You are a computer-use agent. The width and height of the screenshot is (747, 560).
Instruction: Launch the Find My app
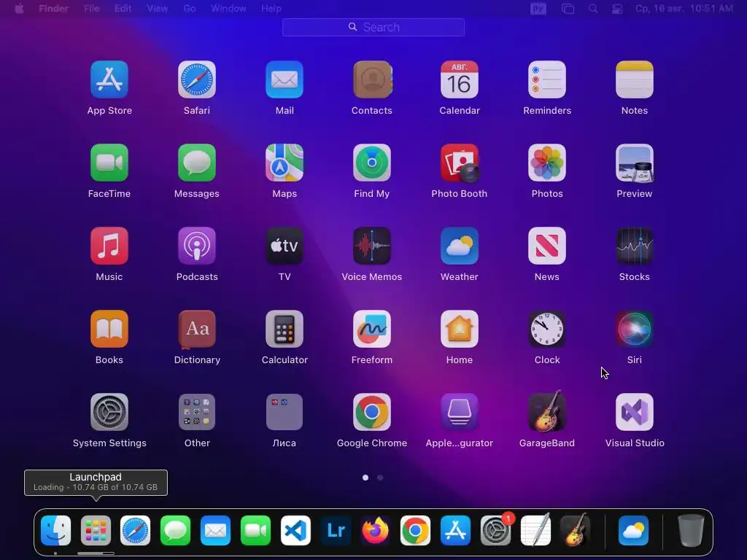coord(372,163)
